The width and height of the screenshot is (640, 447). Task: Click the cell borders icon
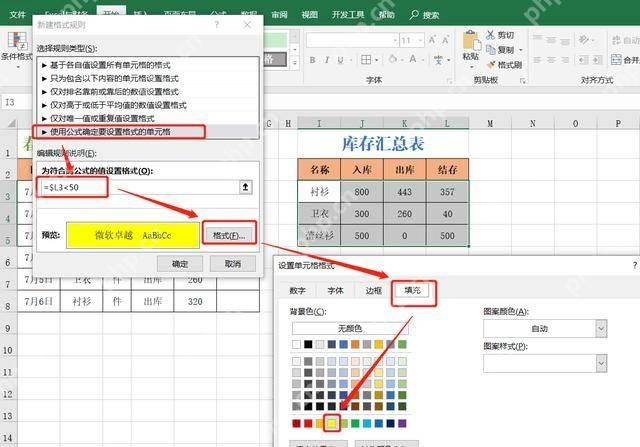(366, 60)
